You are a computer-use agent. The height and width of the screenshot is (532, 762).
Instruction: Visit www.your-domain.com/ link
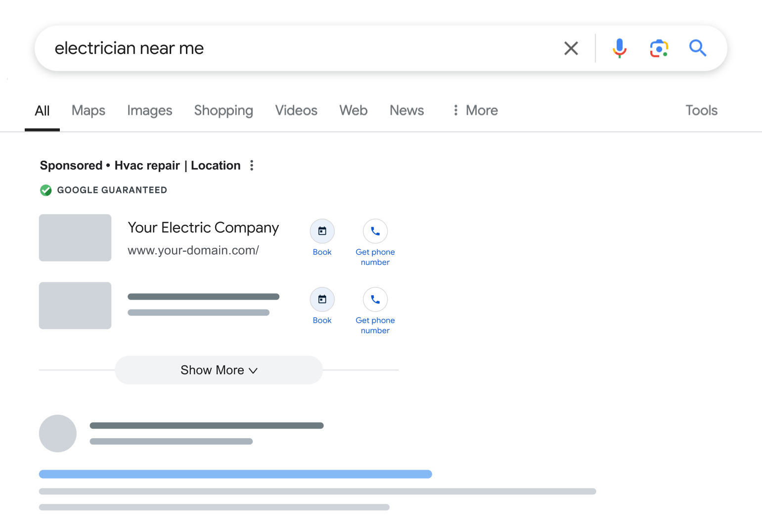(193, 250)
